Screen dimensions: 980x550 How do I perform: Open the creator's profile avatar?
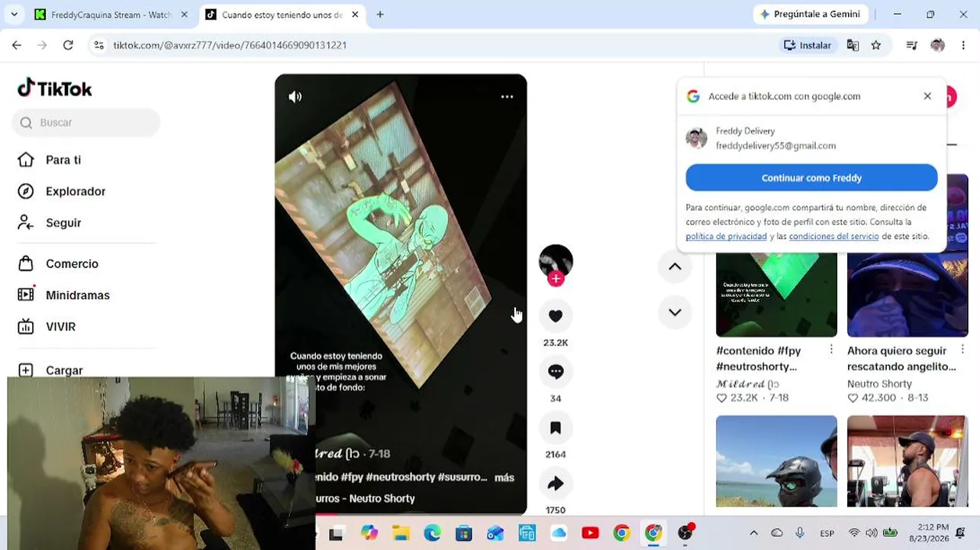(556, 260)
